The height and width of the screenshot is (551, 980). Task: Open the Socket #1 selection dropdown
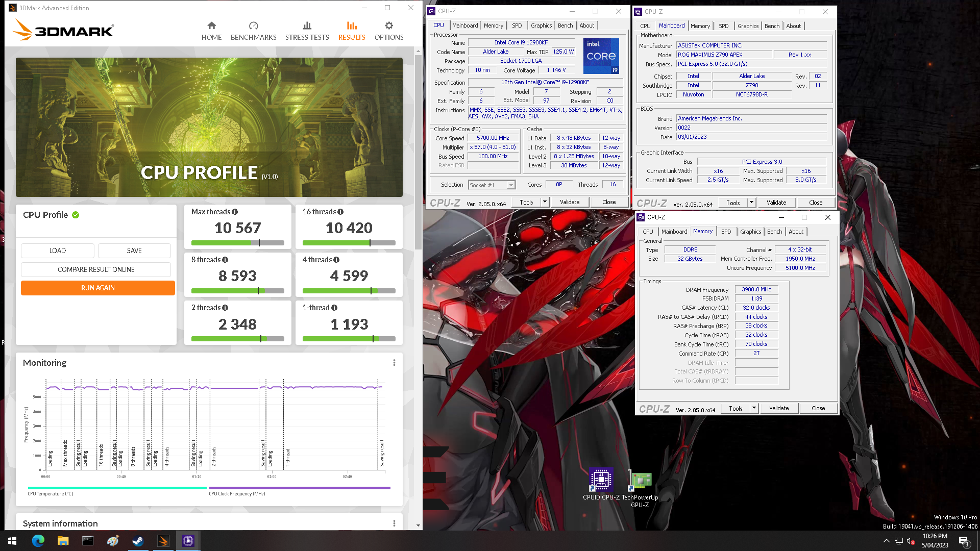tap(492, 185)
